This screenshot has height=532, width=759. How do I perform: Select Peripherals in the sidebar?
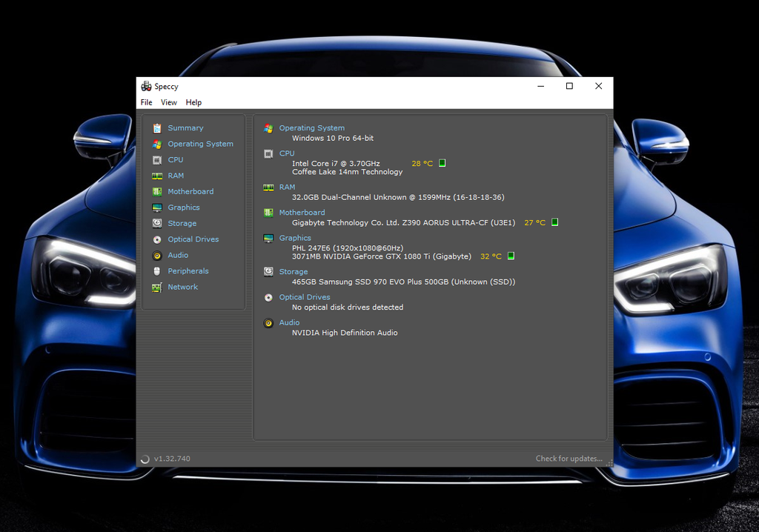click(188, 271)
